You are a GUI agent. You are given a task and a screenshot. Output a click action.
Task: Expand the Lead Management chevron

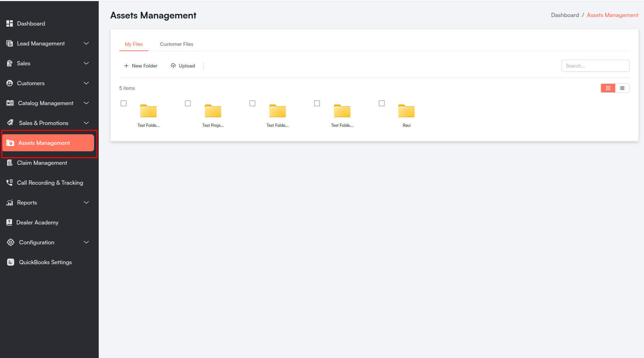(86, 43)
